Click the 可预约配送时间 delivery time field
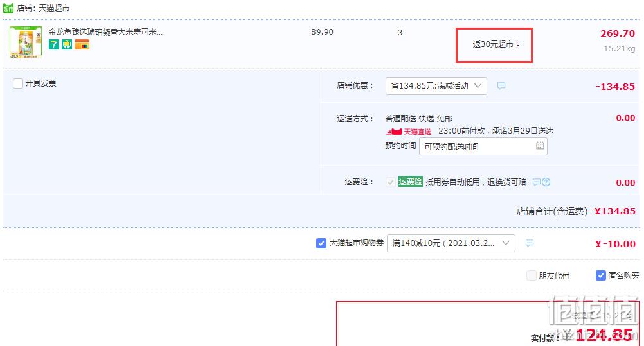Viewport: 644px width, 346px height. 483,146
